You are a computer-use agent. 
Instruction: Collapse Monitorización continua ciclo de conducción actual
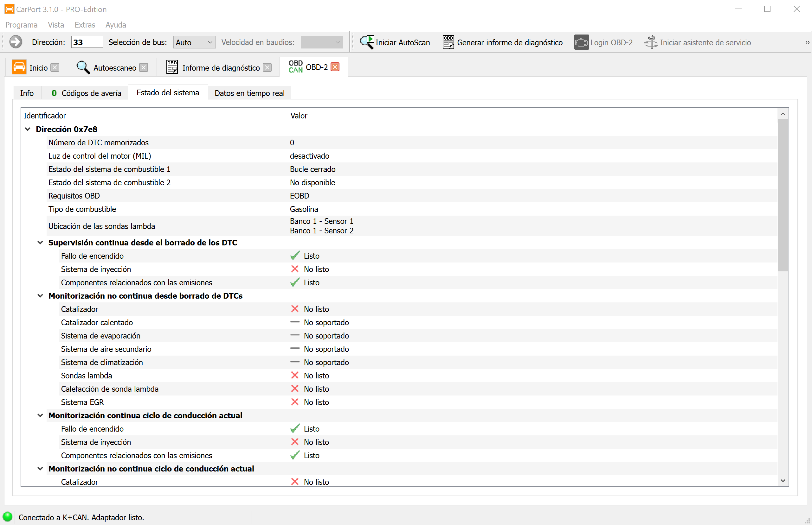40,415
